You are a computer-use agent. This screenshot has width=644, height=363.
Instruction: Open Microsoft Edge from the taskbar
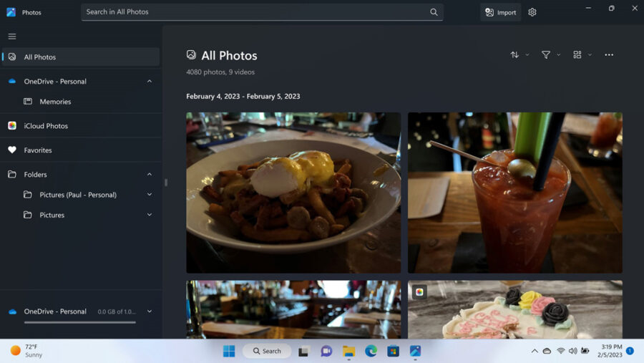coord(371,351)
